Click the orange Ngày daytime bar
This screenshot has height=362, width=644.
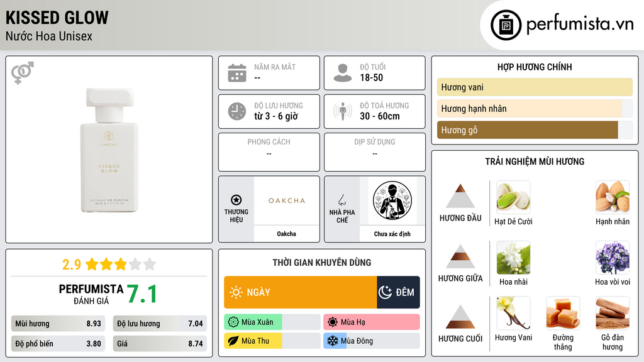[x=300, y=292]
